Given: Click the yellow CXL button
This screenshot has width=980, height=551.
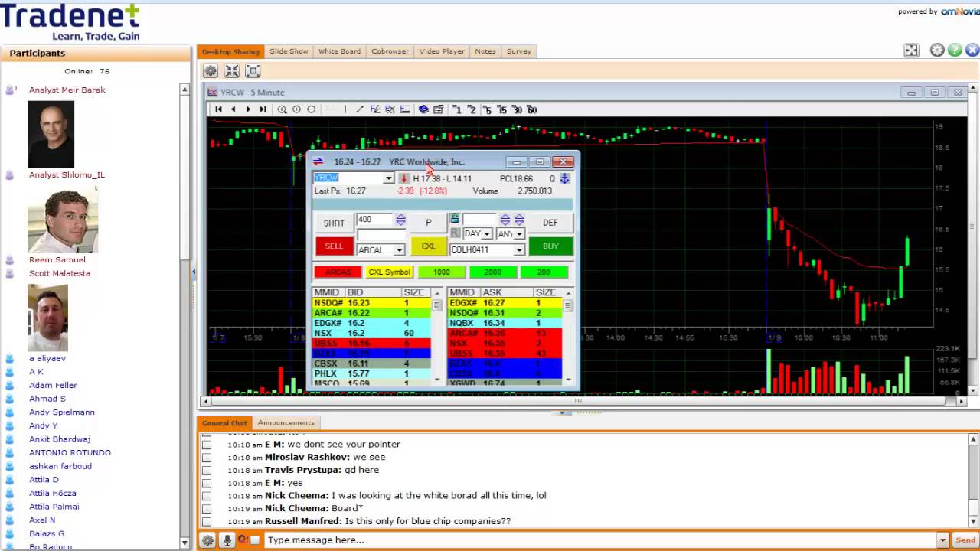Looking at the screenshot, I should pos(428,246).
